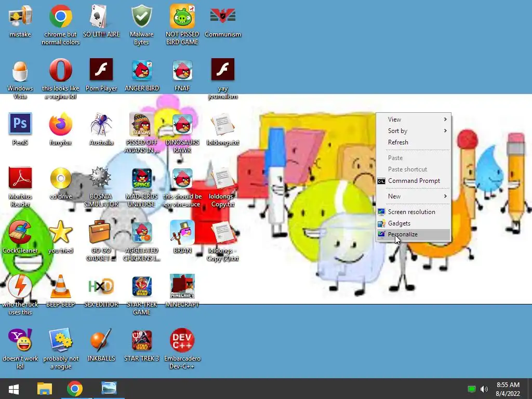532x399 pixels.
Task: Click the BRIAN slingshot bird icon
Action: pyautogui.click(x=182, y=232)
